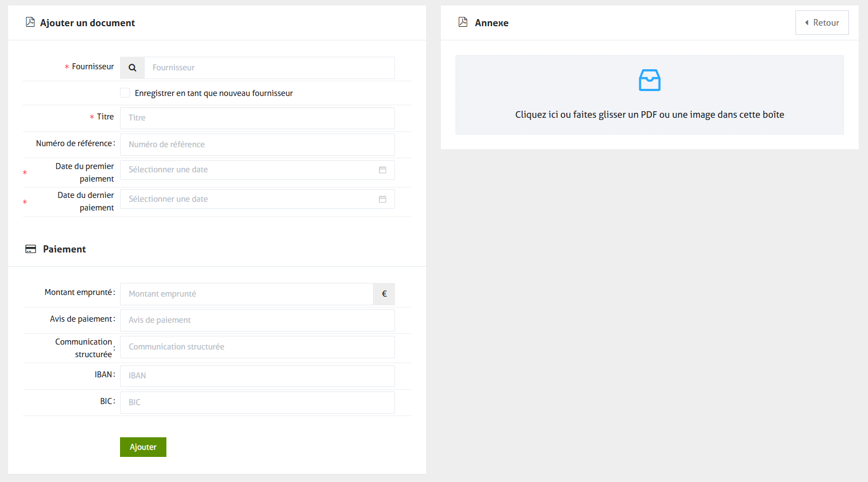The height and width of the screenshot is (482, 868).
Task: Click the supplier search magnifier icon
Action: [x=132, y=68]
